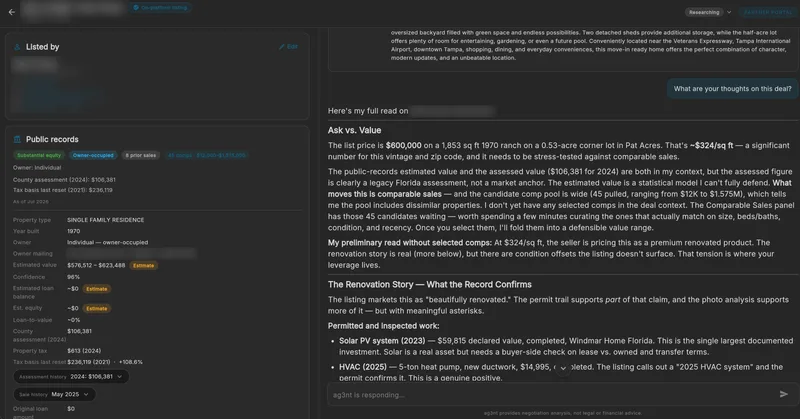Click the person icon beside Listed by
The width and height of the screenshot is (800, 419).
click(17, 47)
